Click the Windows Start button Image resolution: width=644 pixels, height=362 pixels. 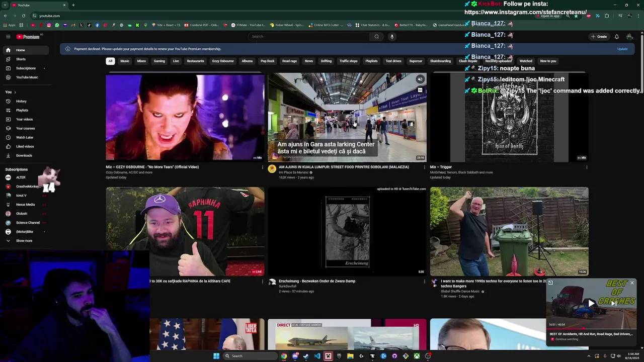point(216,356)
